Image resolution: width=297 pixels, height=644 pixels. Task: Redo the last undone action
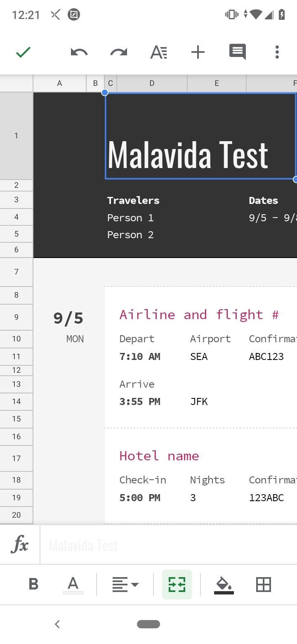tap(119, 52)
